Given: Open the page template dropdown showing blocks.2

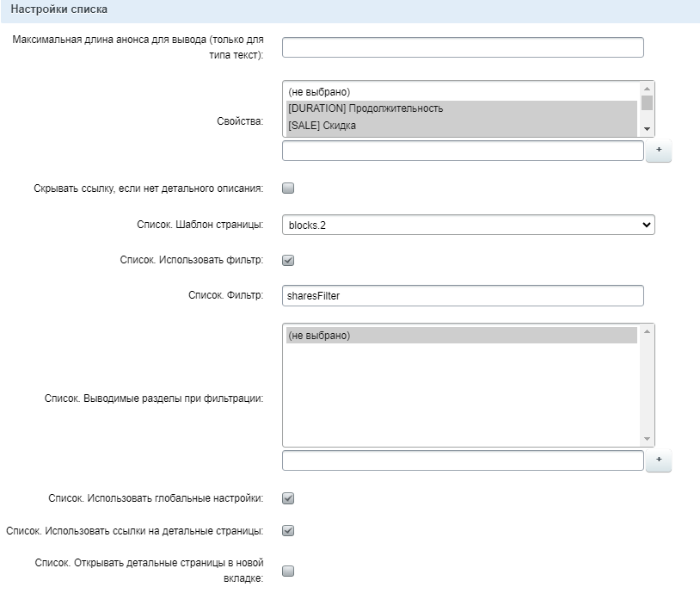Looking at the screenshot, I should [468, 225].
